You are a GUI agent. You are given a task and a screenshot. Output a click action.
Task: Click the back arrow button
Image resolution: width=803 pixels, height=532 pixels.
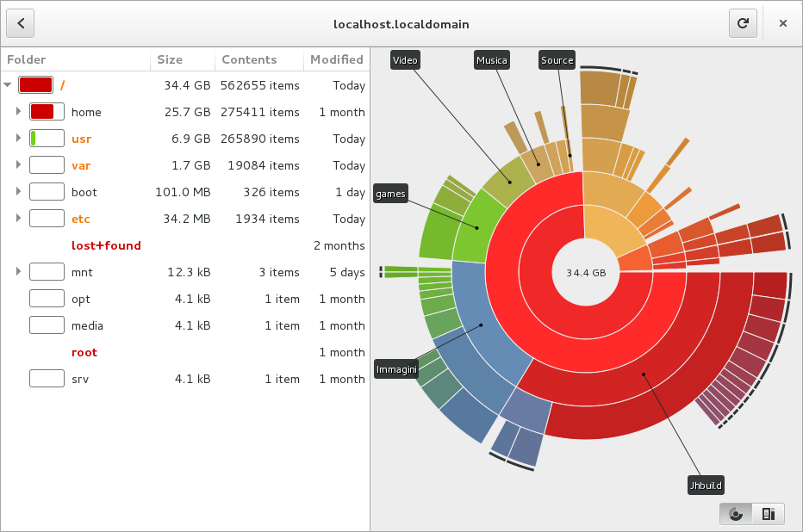coord(21,23)
